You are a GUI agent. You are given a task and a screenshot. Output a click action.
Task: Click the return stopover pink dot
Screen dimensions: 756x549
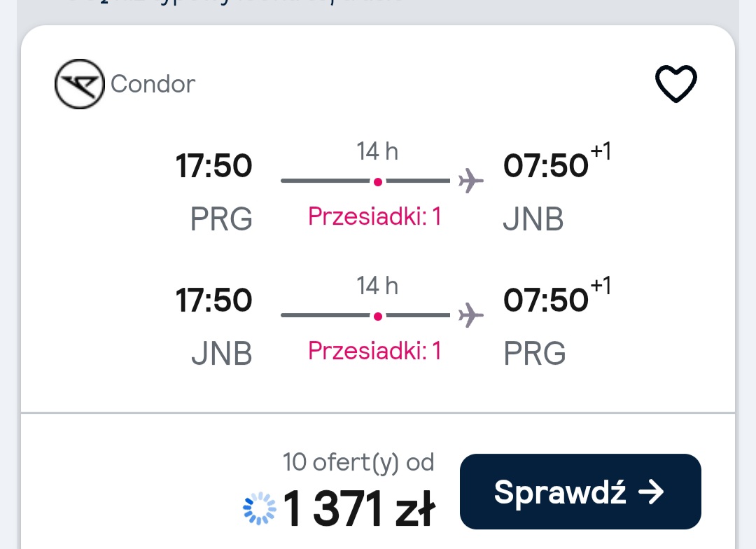pos(378,317)
